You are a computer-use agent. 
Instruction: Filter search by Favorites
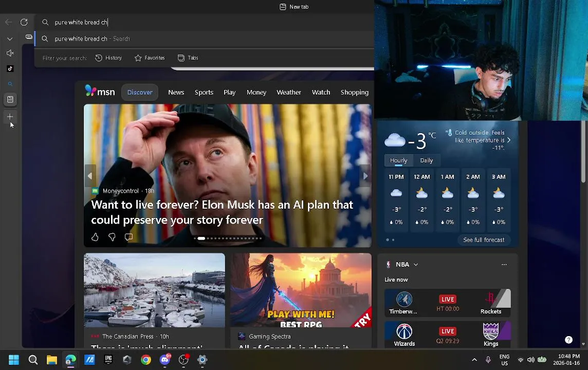click(x=150, y=58)
